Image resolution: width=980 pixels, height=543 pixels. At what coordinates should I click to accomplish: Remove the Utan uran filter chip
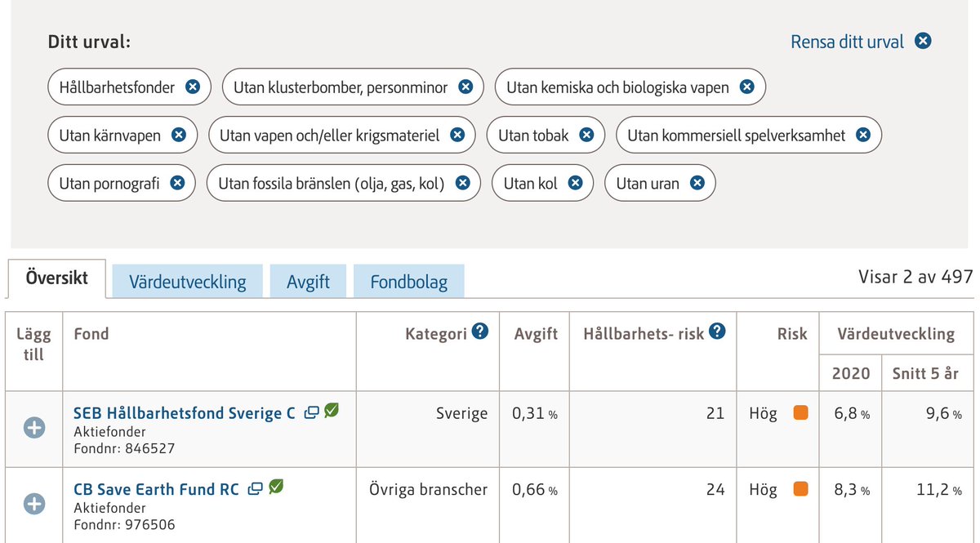click(x=697, y=184)
